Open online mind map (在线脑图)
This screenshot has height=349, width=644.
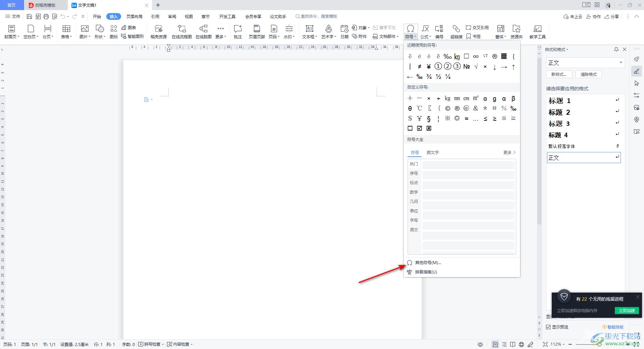pyautogui.click(x=203, y=32)
